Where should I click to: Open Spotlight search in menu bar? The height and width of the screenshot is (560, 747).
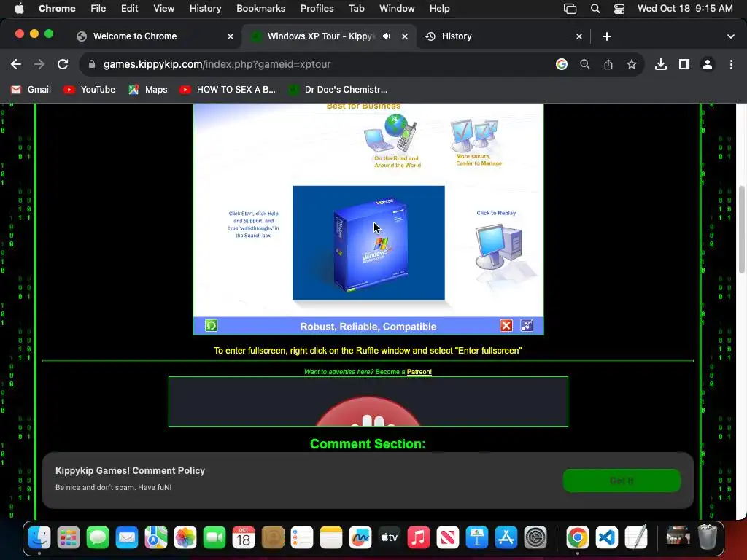coord(595,9)
